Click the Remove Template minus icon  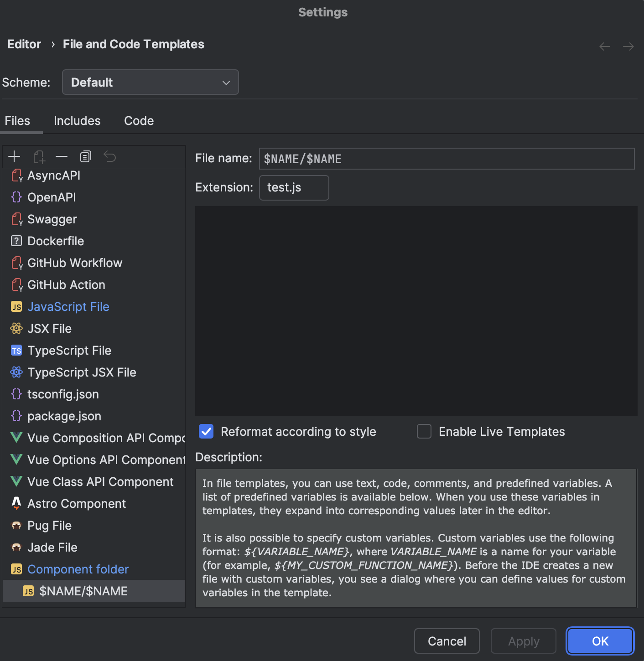tap(62, 157)
